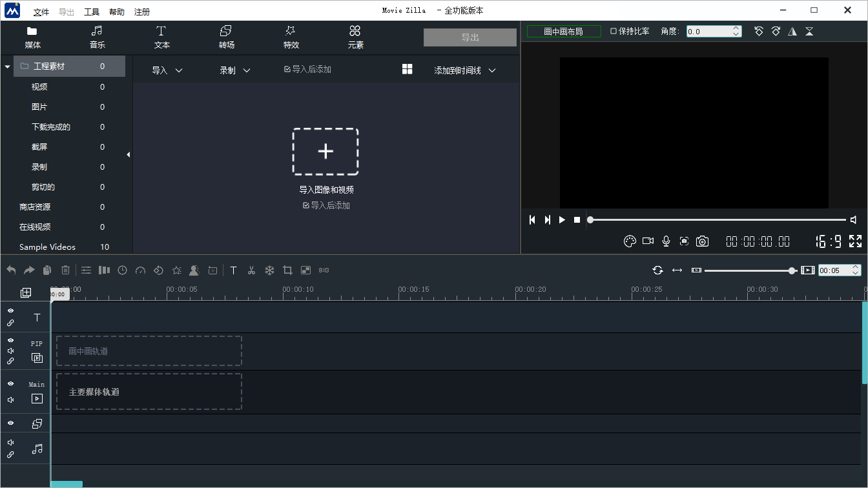The height and width of the screenshot is (488, 868).
Task: Open the color palette adjustment icon
Action: tap(630, 241)
